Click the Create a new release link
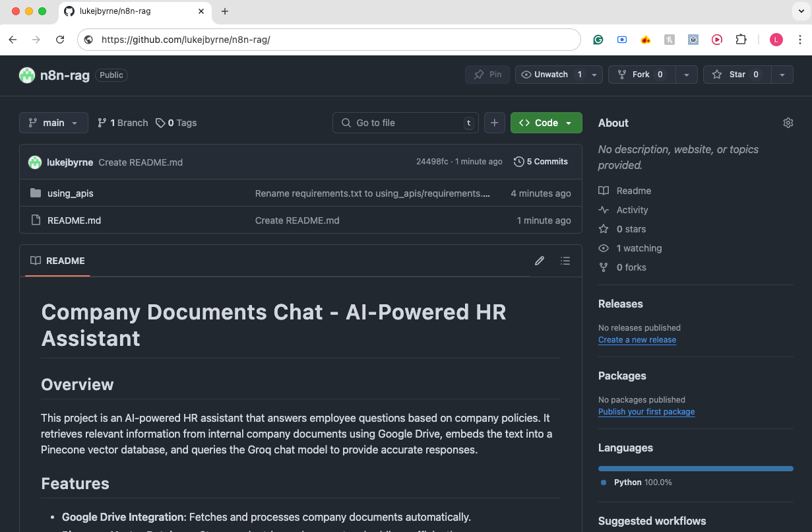 coord(637,340)
